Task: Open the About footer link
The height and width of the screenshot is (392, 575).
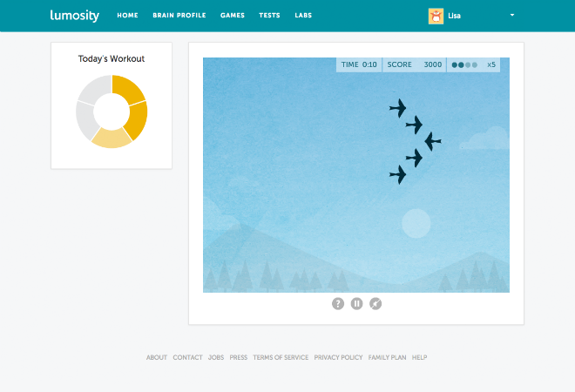Action: (157, 357)
